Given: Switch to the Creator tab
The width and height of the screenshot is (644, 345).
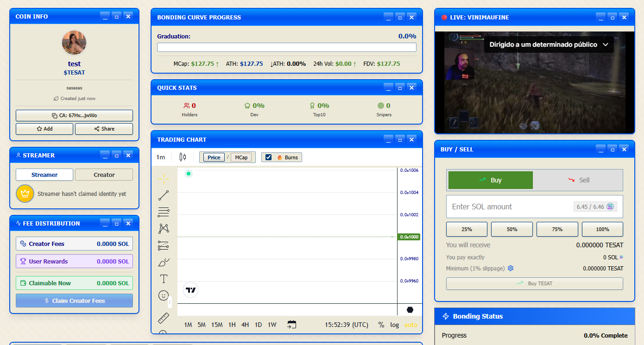Looking at the screenshot, I should tap(104, 175).
